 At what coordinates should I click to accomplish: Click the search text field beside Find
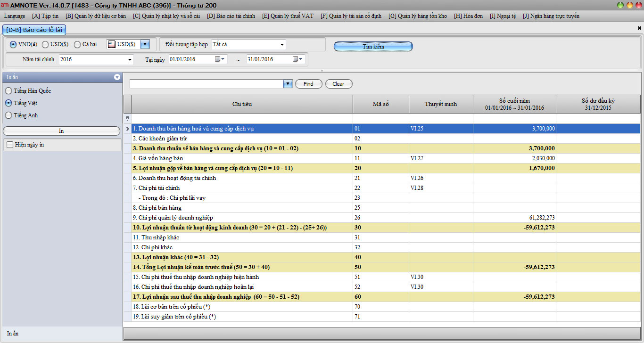[206, 84]
